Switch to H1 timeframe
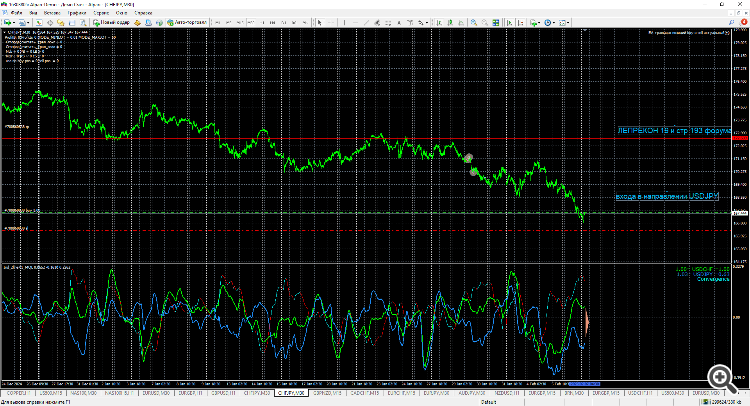Viewport: 750px width, 406px height. [x=262, y=22]
